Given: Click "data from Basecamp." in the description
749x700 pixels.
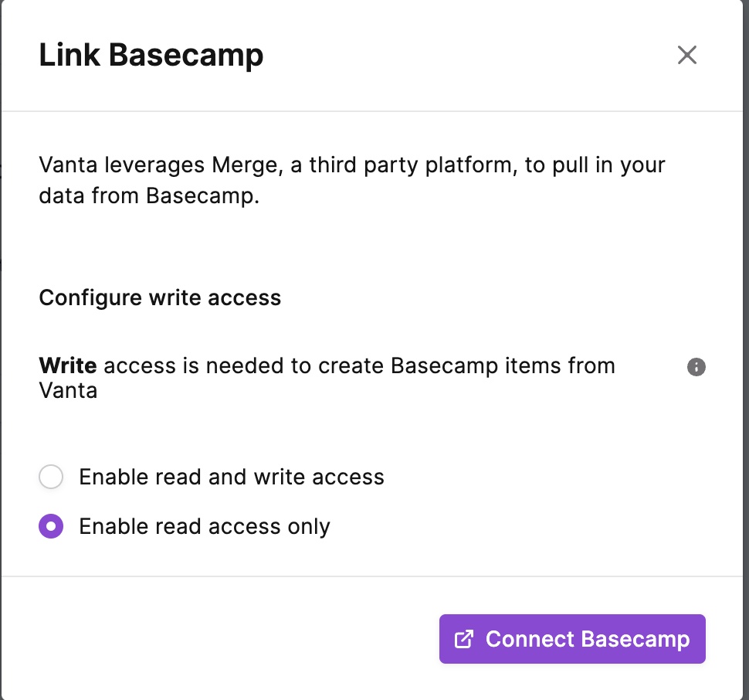Looking at the screenshot, I should (149, 196).
